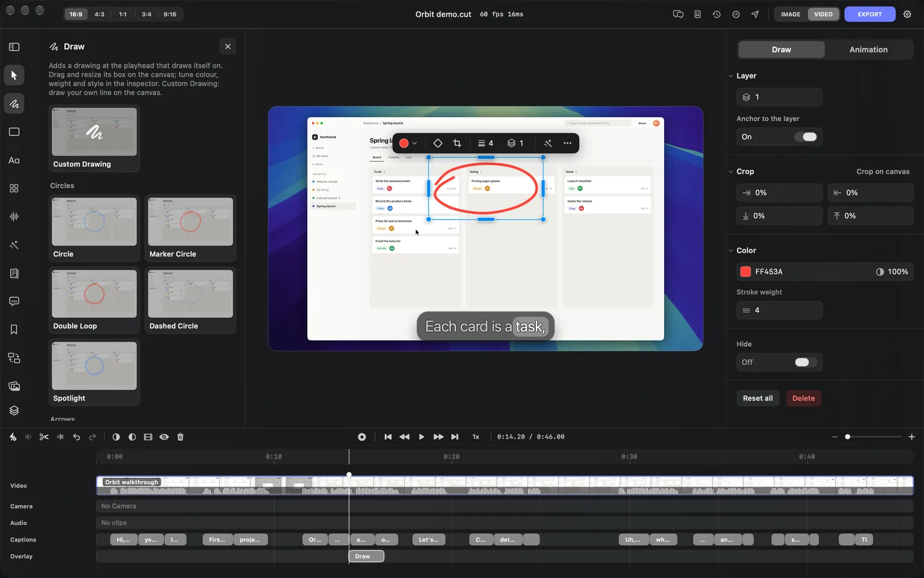Select the 9:16 aspect ratio
Viewport: 924px width, 578px height.
pos(170,14)
